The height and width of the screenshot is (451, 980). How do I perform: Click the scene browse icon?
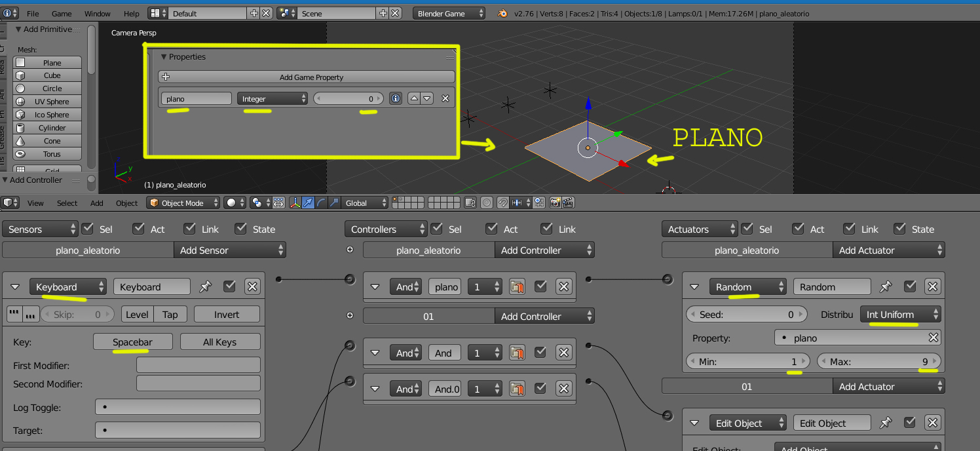(287, 13)
